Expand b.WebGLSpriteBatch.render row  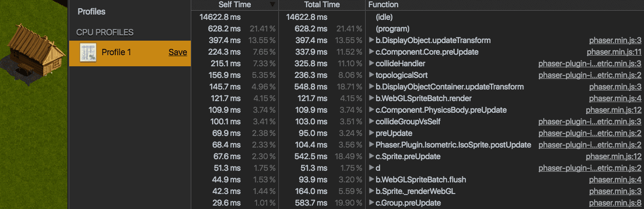coord(371,98)
